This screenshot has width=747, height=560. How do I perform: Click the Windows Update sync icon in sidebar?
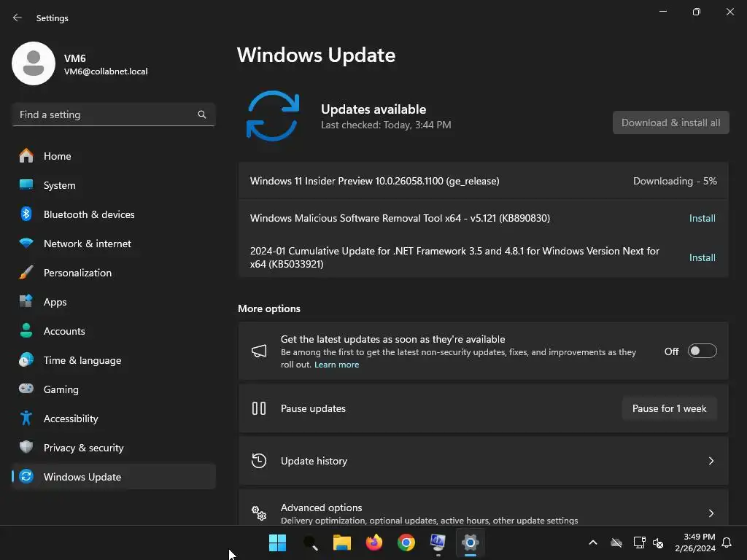click(26, 476)
